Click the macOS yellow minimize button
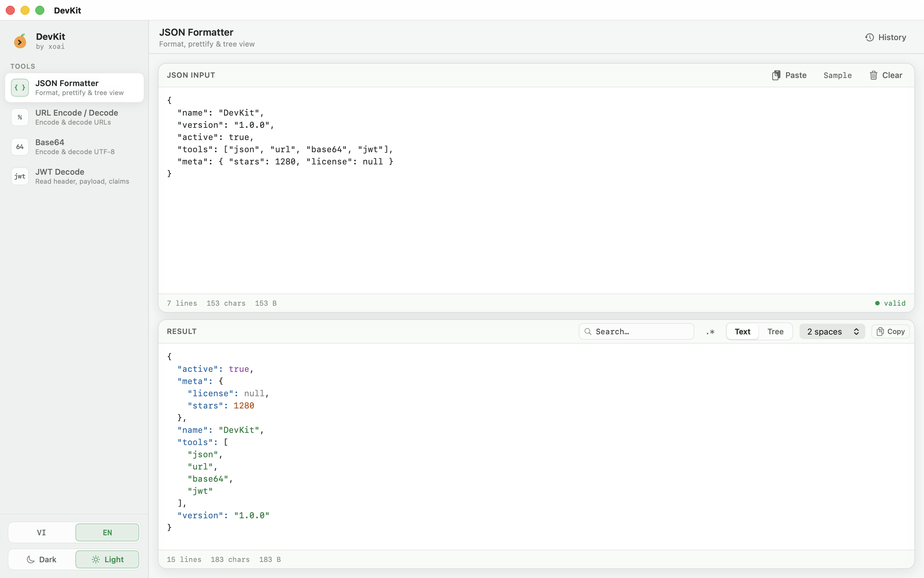 [x=25, y=10]
